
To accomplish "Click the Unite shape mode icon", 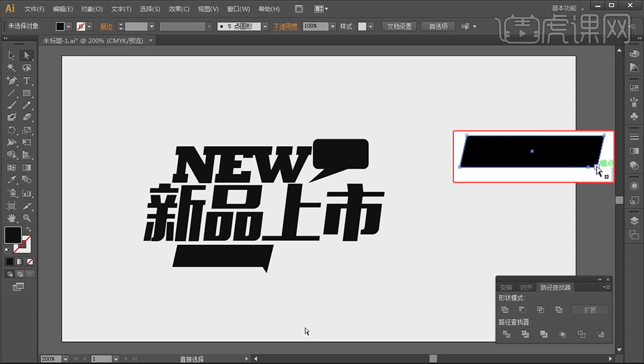I will click(505, 310).
